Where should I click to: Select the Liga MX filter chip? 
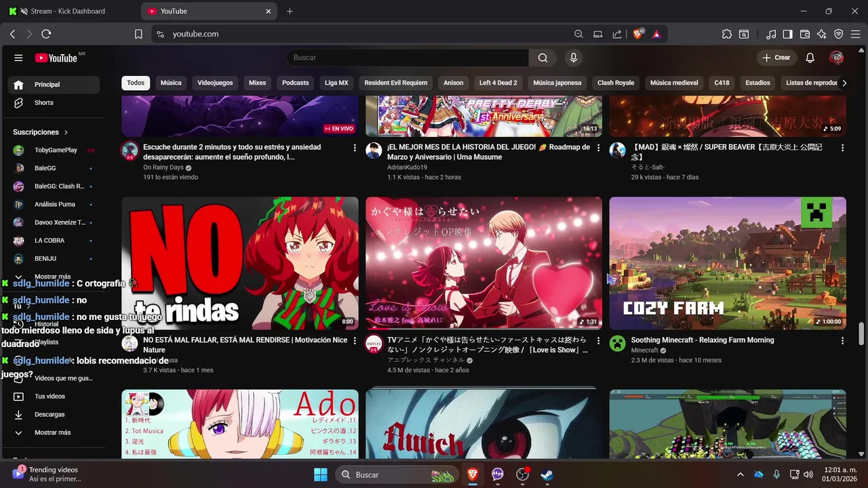point(336,83)
